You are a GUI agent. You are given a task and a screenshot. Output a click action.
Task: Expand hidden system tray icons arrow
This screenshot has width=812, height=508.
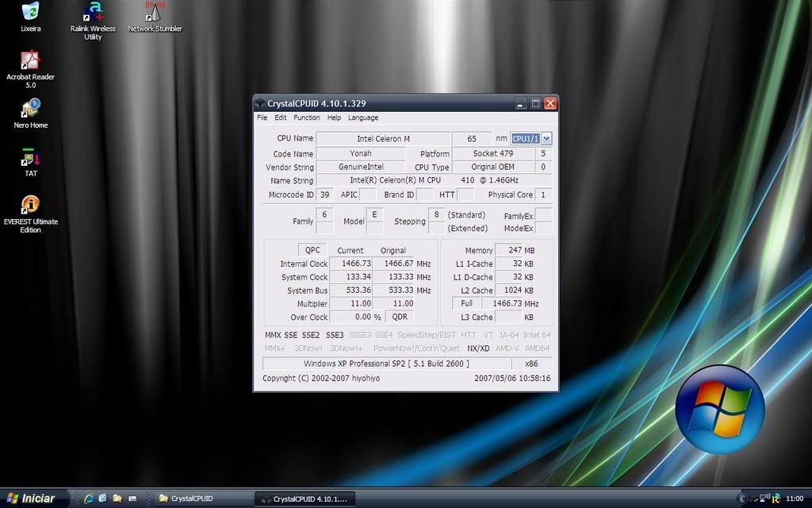point(741,498)
